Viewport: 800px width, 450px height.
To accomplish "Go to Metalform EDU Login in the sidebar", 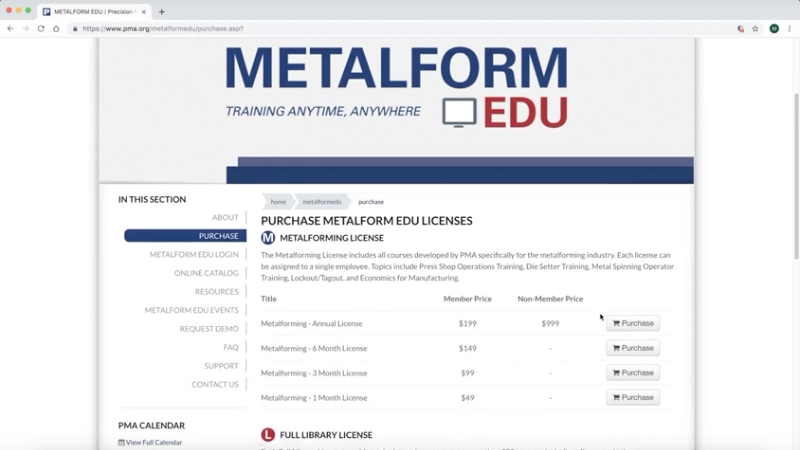I will 194,254.
